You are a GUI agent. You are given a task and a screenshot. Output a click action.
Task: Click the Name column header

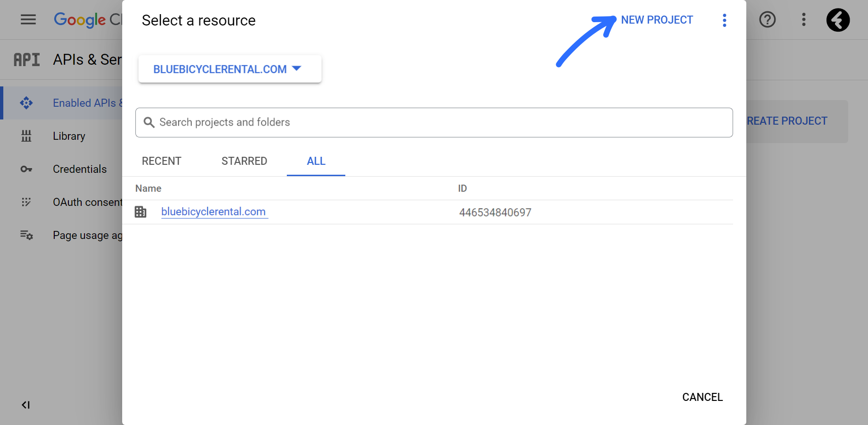148,188
